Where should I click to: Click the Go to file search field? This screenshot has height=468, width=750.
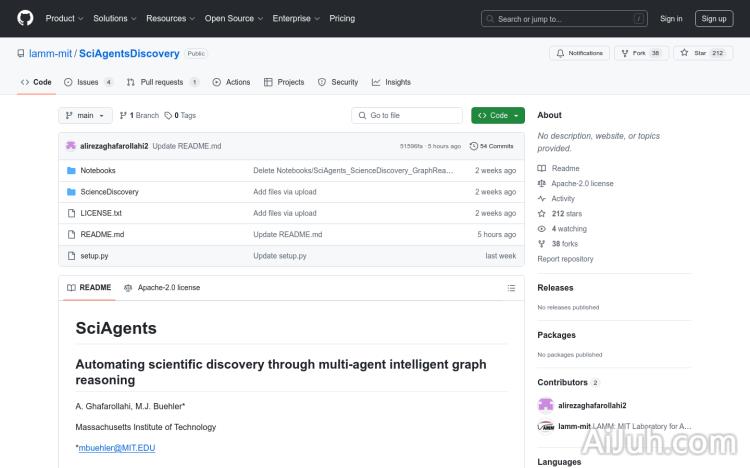tap(407, 115)
